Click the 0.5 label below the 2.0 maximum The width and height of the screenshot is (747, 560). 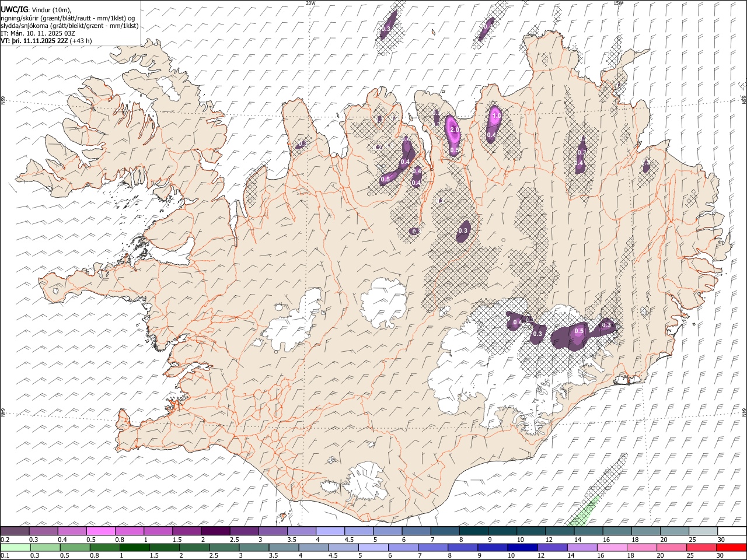pyautogui.click(x=455, y=150)
